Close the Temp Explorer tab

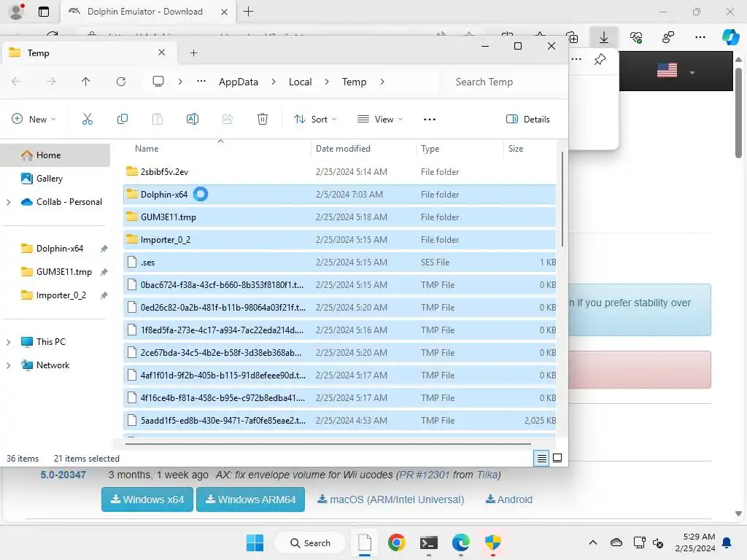(161, 52)
